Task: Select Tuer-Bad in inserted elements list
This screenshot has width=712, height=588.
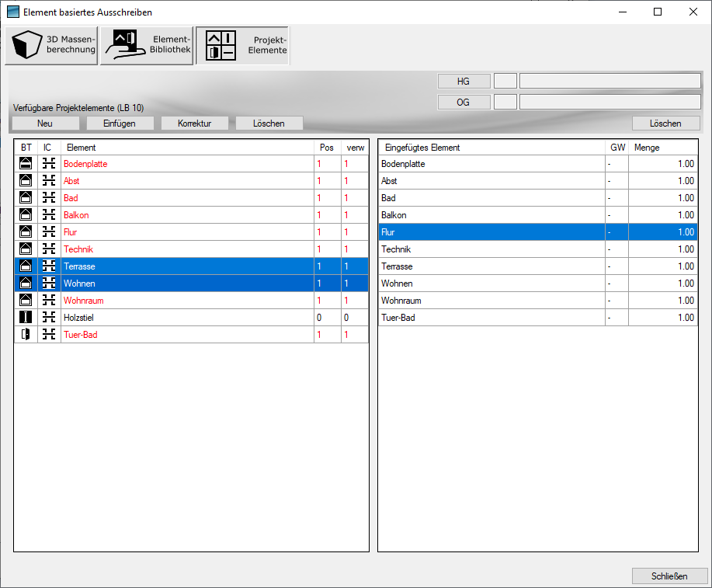Action: (x=538, y=317)
